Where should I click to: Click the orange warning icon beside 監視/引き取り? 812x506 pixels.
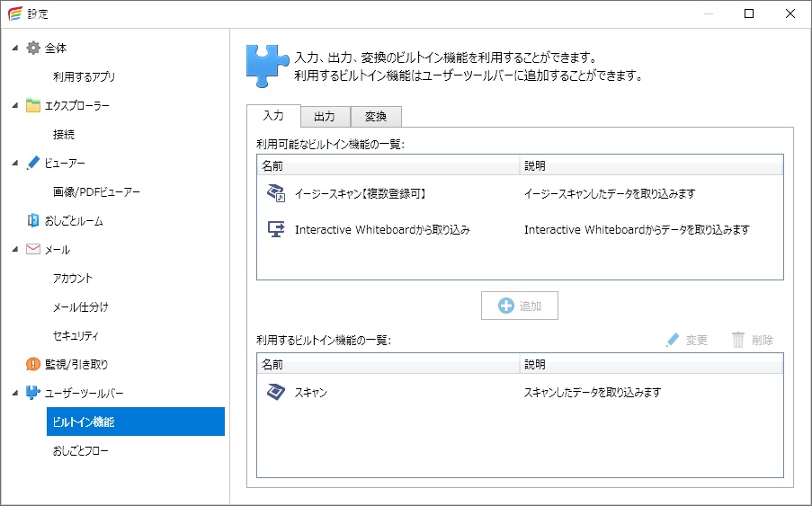pyautogui.click(x=33, y=364)
